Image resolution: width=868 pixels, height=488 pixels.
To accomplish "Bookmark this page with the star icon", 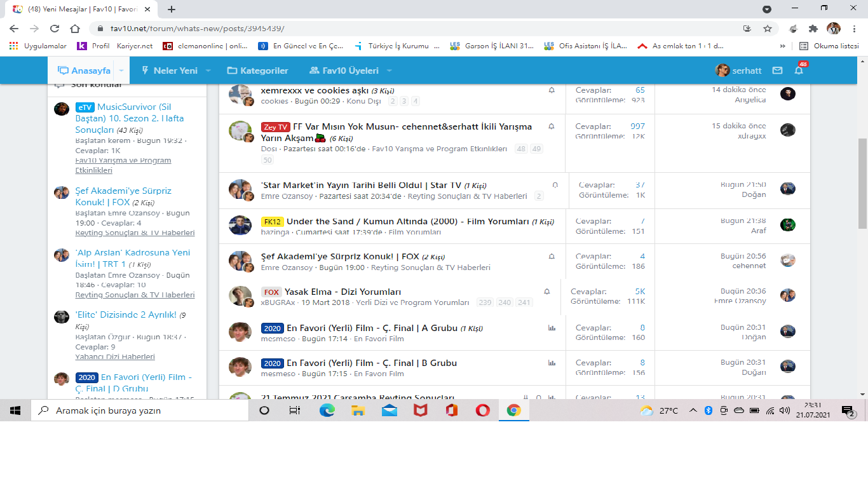I will pyautogui.click(x=768, y=29).
